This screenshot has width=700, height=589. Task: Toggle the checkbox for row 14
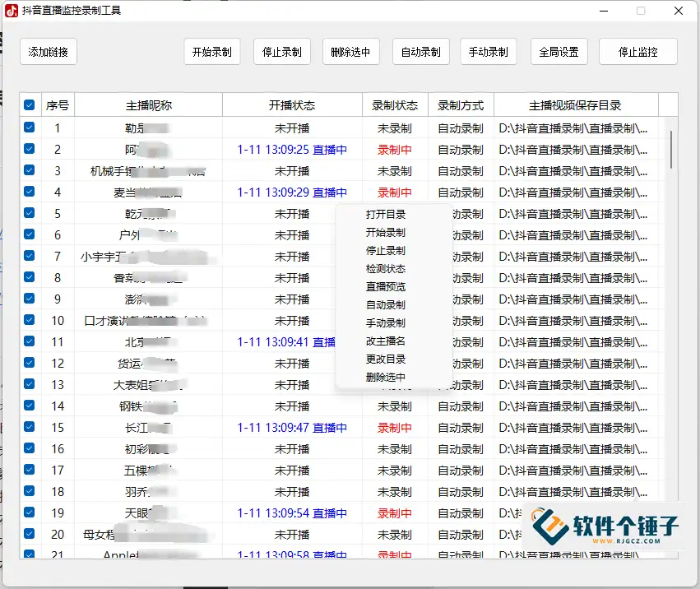click(30, 406)
